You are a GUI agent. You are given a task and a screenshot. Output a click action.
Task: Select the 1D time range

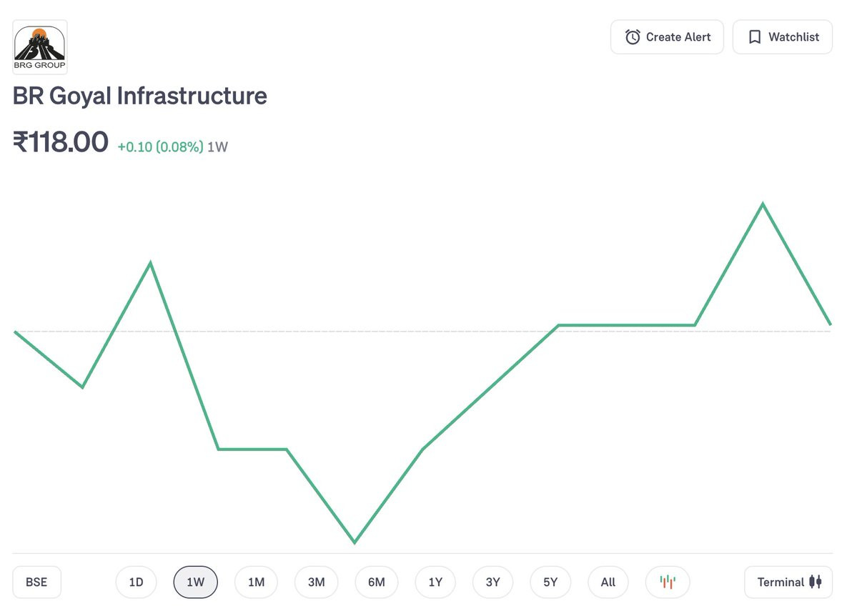pyautogui.click(x=136, y=582)
